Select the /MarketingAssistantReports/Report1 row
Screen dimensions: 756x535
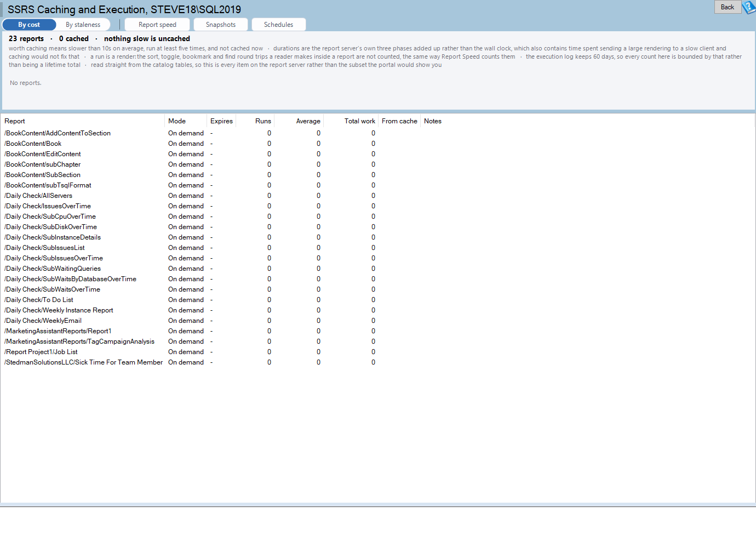pyautogui.click(x=378, y=331)
